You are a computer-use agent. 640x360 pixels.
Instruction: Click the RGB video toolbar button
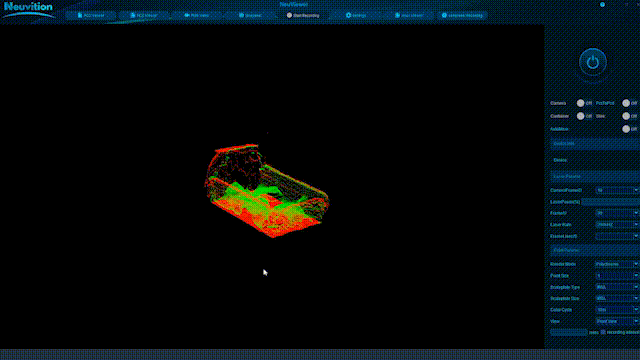click(197, 16)
